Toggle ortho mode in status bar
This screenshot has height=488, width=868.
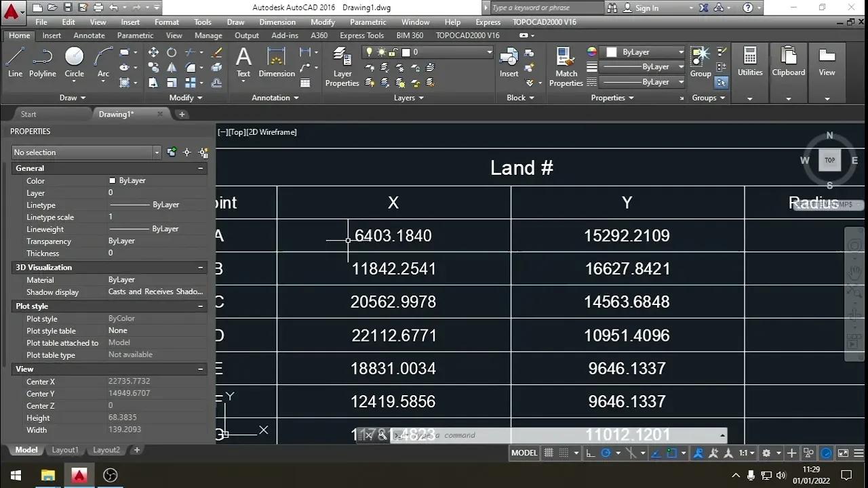point(591,452)
